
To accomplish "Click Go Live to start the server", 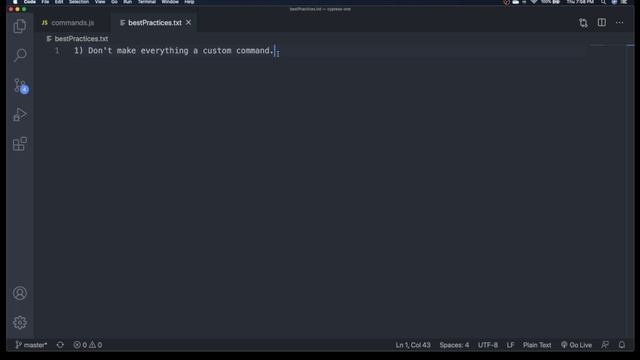I will [x=576, y=345].
